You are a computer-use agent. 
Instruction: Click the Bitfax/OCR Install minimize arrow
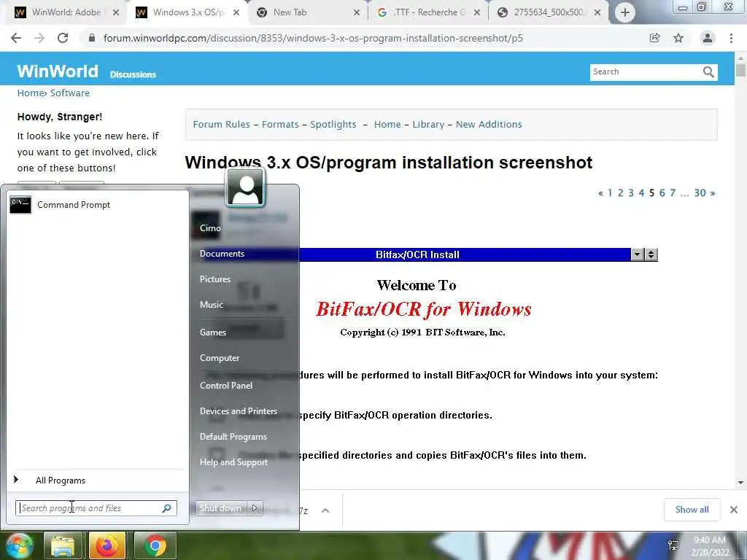[x=638, y=254]
